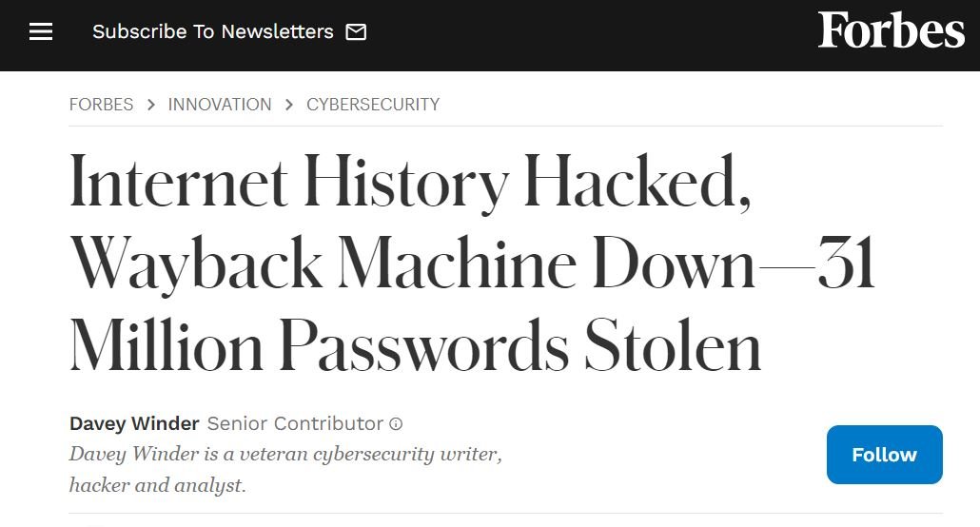The image size is (980, 527).
Task: Click the Senior Contributor label
Action: click(x=295, y=424)
